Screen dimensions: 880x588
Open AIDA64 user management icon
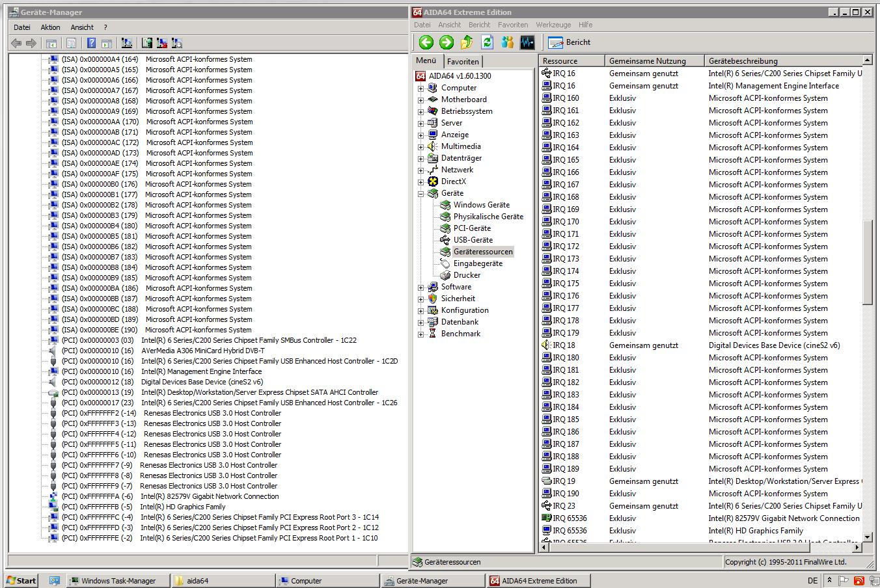click(507, 42)
